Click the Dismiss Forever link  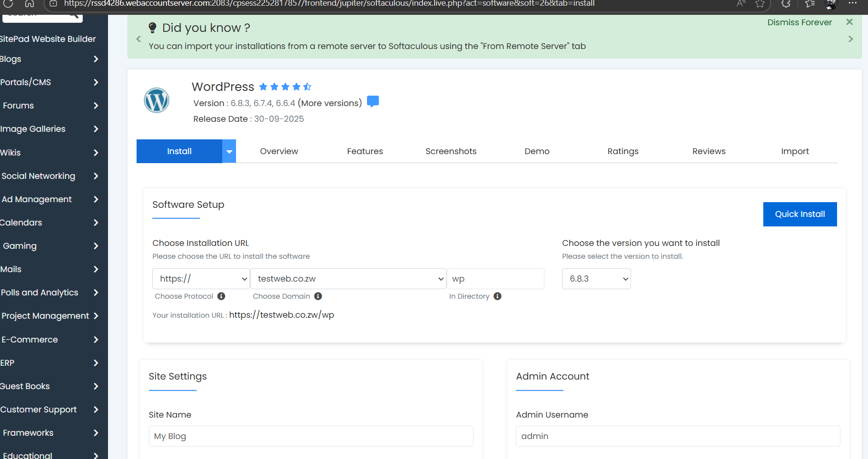click(x=799, y=22)
